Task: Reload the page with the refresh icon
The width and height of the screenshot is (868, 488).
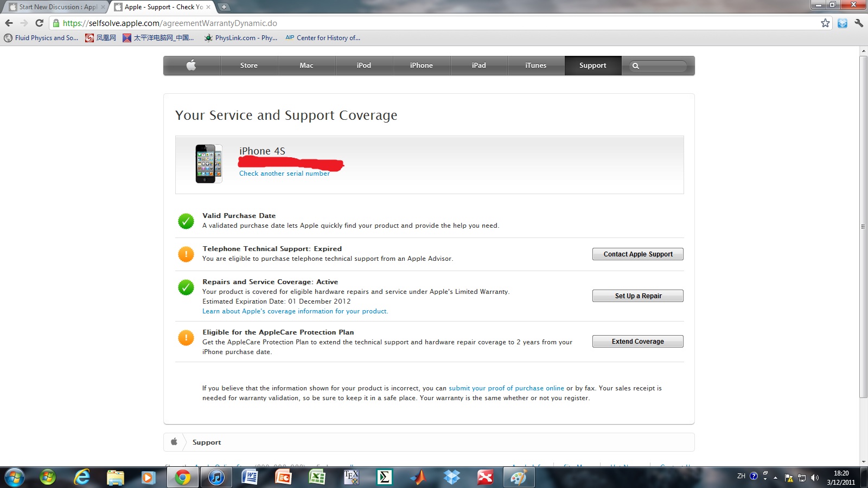Action: coord(39,23)
